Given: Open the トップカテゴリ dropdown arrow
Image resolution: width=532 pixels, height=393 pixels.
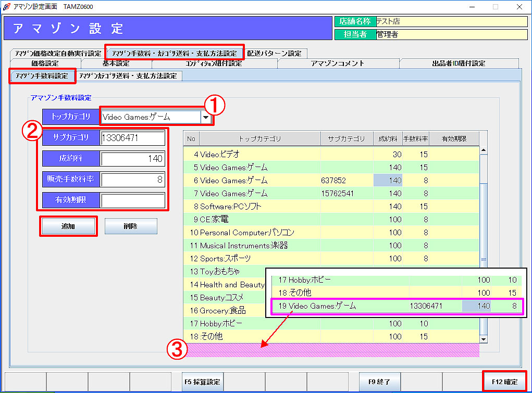Looking at the screenshot, I should [x=207, y=117].
